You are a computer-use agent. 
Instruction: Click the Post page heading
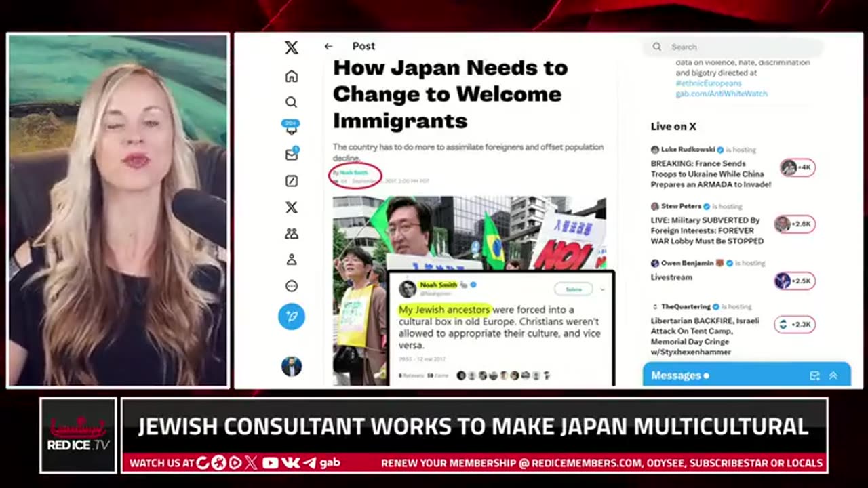point(363,46)
